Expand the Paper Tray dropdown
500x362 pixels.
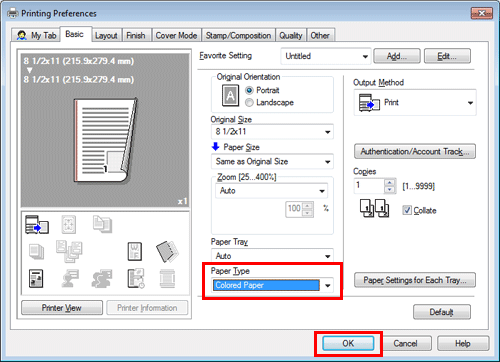[272, 256]
